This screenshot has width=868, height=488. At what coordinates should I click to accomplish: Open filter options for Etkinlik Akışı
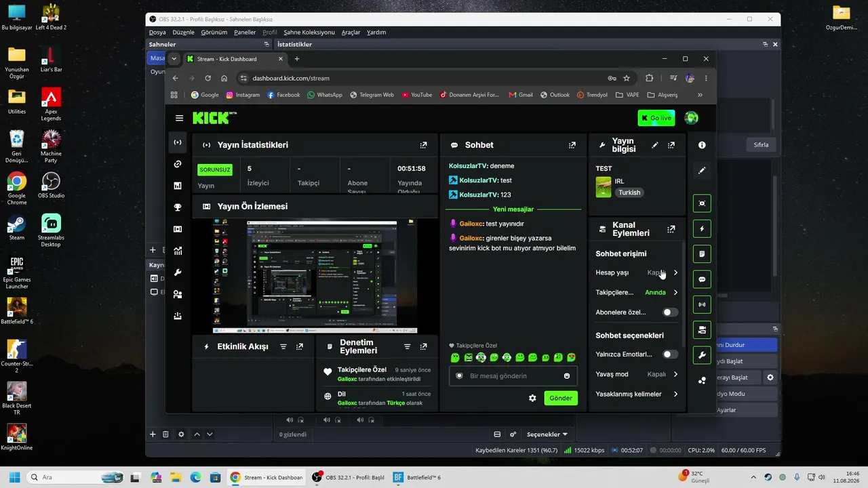pos(283,346)
